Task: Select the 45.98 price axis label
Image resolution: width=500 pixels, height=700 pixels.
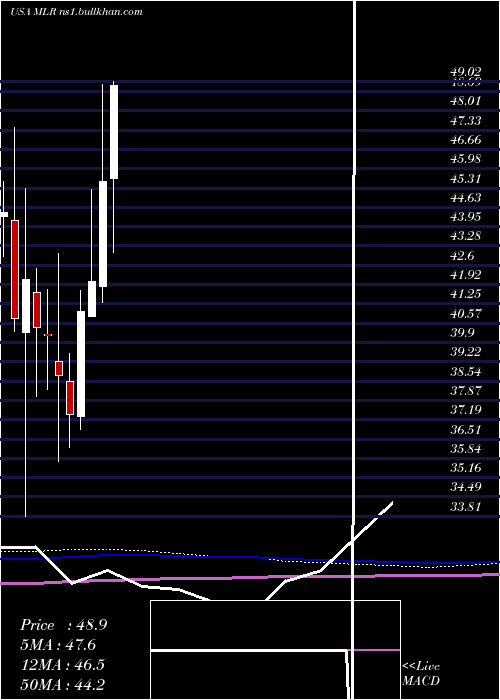Action: click(x=465, y=159)
